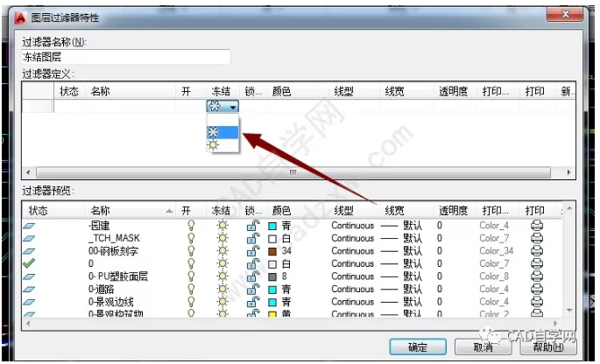Click white color swatch of layer _TCH_MASK

272,239
